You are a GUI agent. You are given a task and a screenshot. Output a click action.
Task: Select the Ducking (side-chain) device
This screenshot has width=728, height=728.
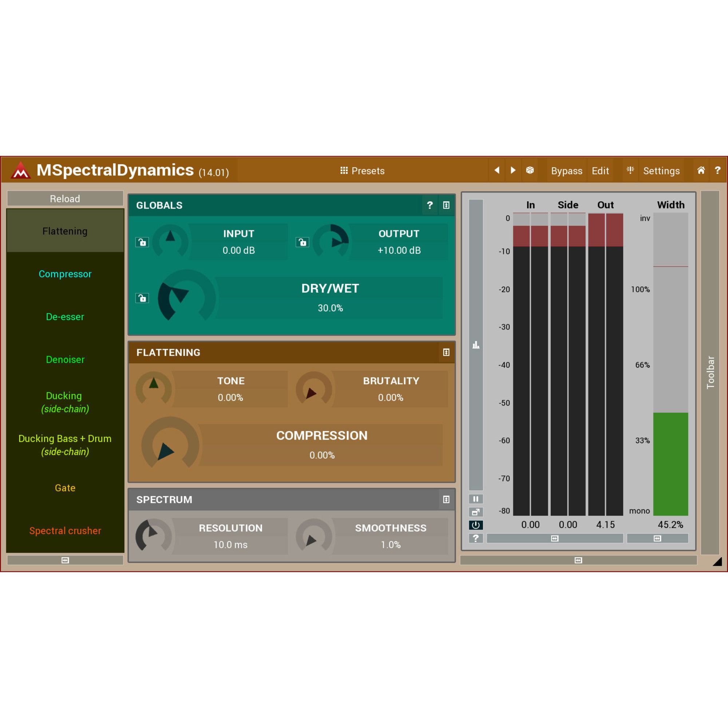click(x=65, y=402)
